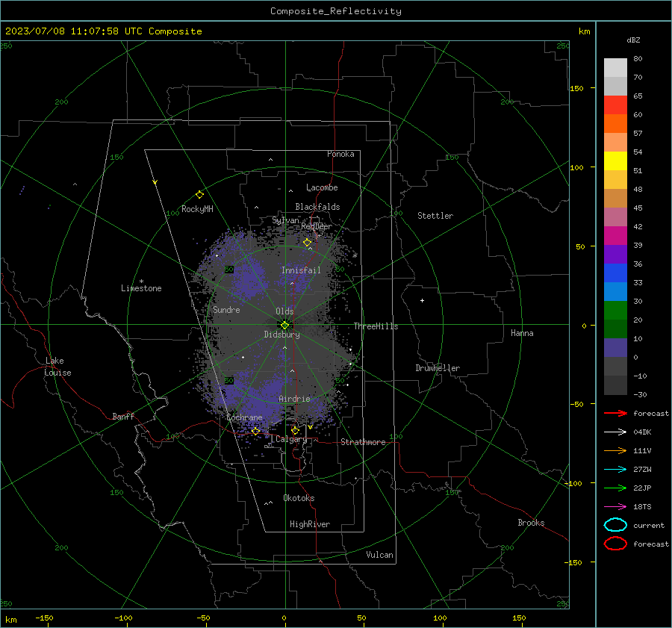Click the magenta 18TS arrow in legend
This screenshot has width=672, height=628.
[615, 507]
